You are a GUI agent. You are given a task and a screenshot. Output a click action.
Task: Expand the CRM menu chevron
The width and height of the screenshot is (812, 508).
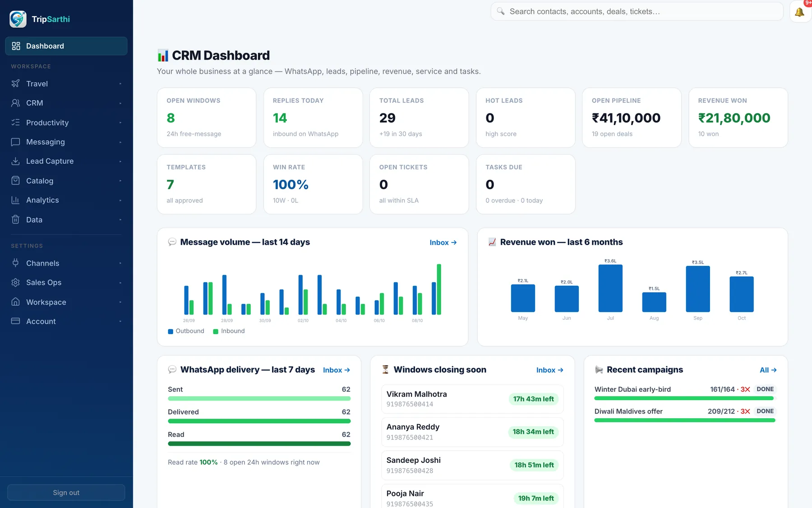point(120,103)
